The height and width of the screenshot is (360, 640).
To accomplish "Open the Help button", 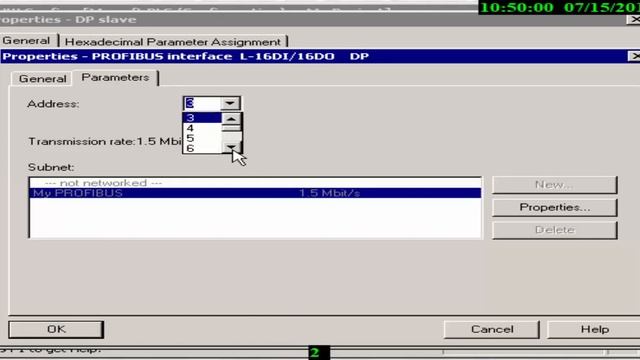I will (594, 329).
